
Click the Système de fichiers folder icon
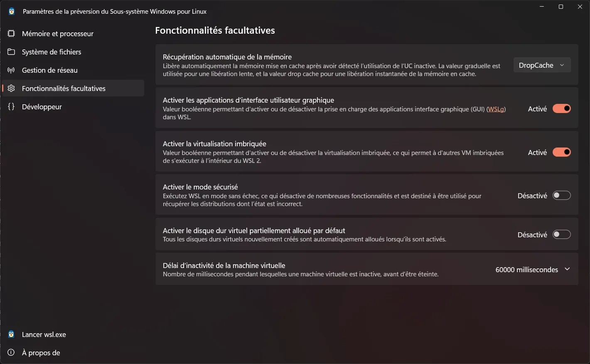point(11,52)
